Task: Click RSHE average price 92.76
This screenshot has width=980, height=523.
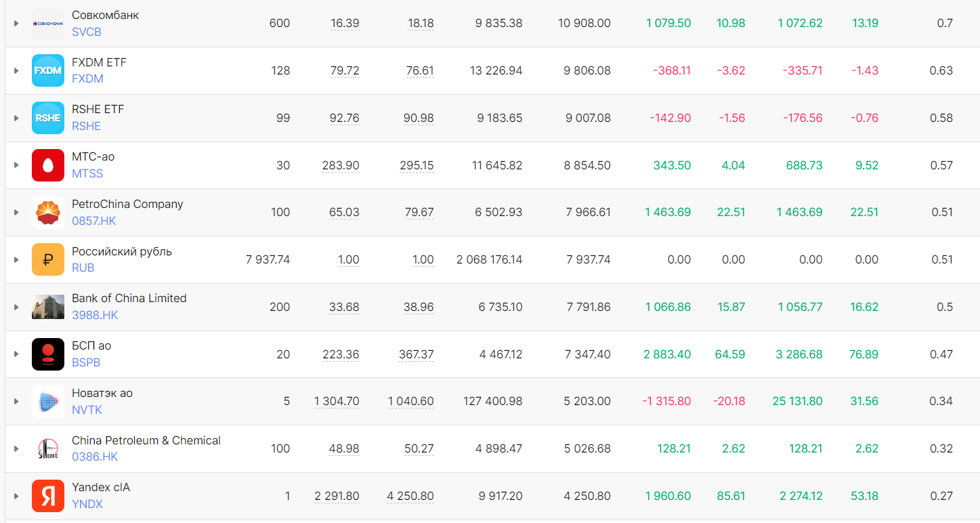Action: [x=345, y=118]
